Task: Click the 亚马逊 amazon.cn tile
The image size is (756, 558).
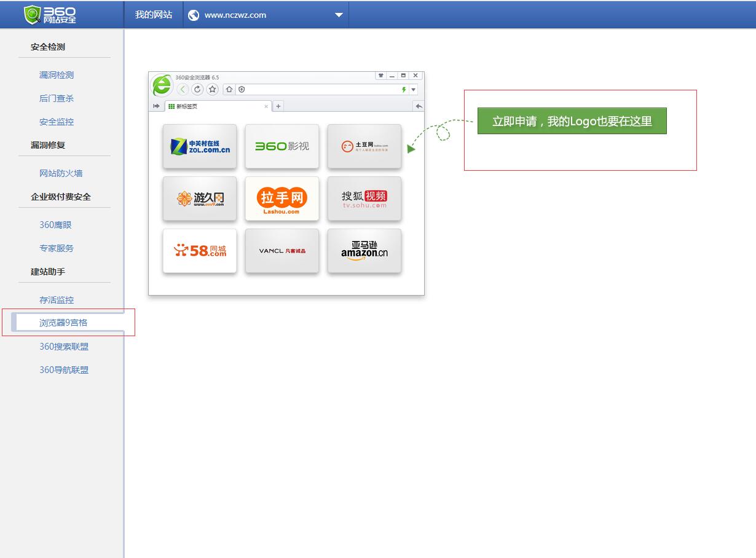Action: pos(364,251)
